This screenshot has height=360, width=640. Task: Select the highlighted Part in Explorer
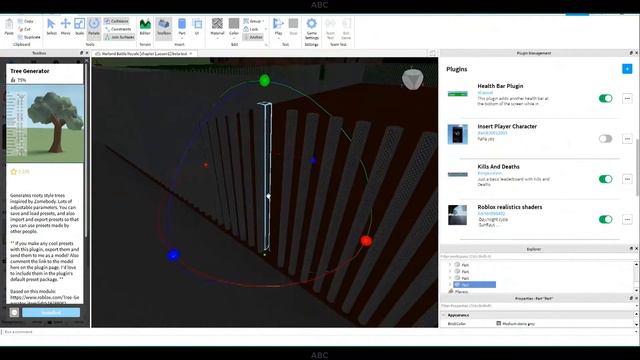coord(475,284)
